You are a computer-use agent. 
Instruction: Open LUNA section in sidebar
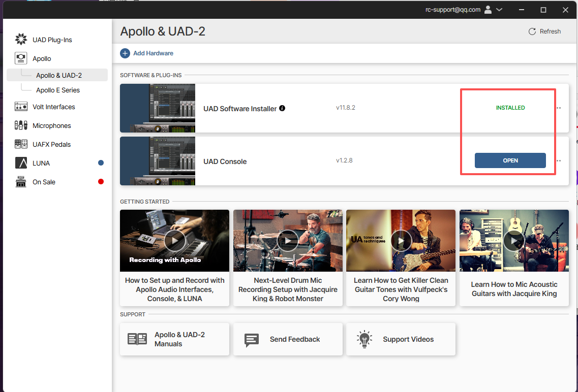(41, 163)
